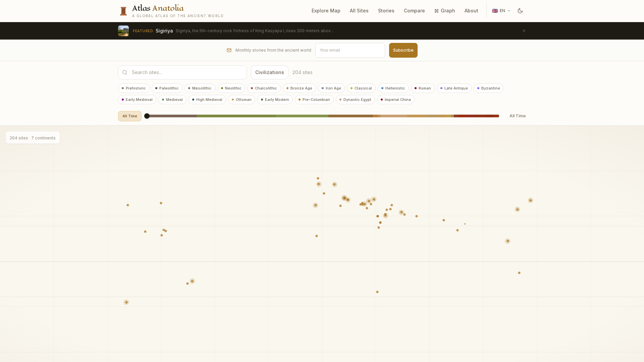Open the Compare navigation link
Image resolution: width=644 pixels, height=362 pixels.
[x=414, y=11]
